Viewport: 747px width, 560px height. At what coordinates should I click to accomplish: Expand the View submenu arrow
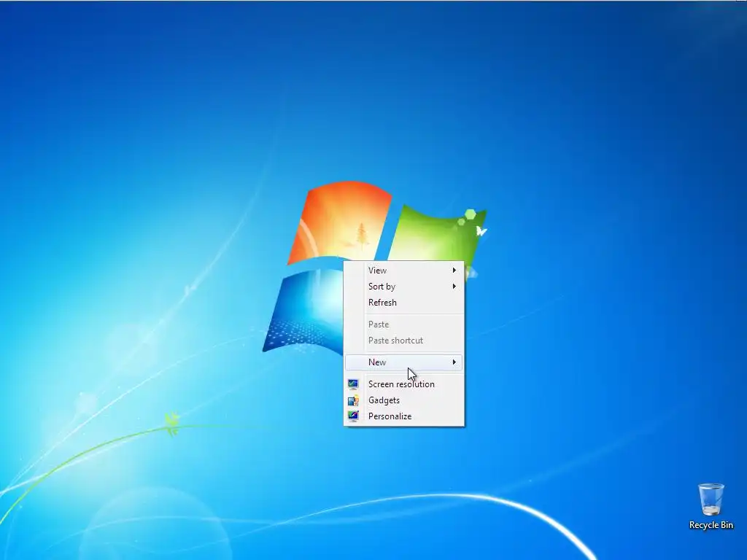point(454,270)
